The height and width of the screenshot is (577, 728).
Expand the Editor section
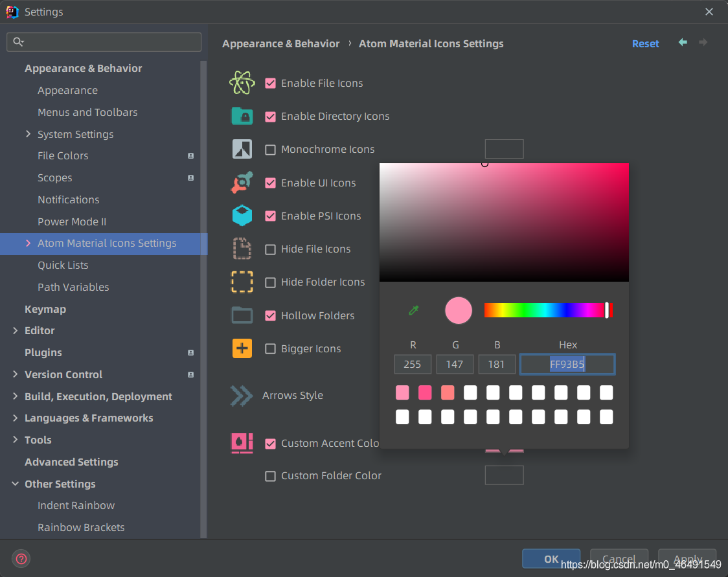click(x=16, y=330)
